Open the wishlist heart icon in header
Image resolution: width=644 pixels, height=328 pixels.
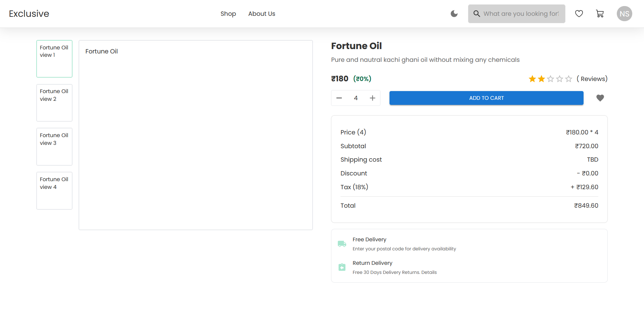(579, 14)
